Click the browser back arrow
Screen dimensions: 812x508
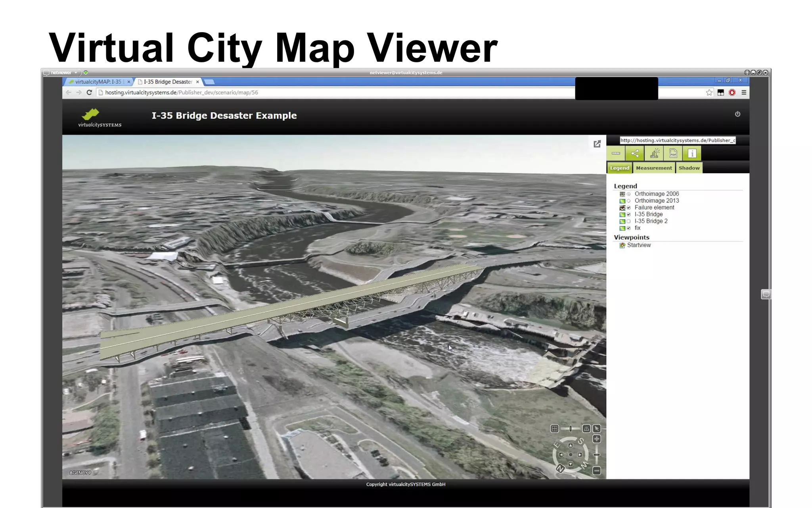click(69, 92)
